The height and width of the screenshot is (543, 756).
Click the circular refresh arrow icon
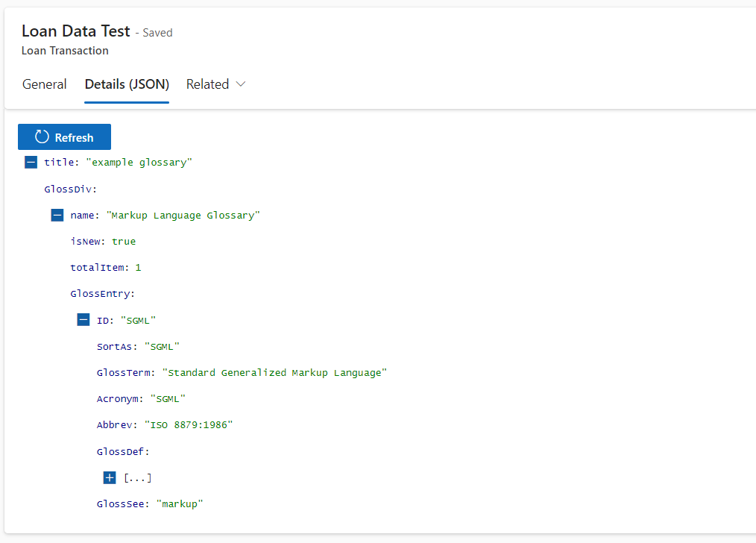[x=42, y=137]
